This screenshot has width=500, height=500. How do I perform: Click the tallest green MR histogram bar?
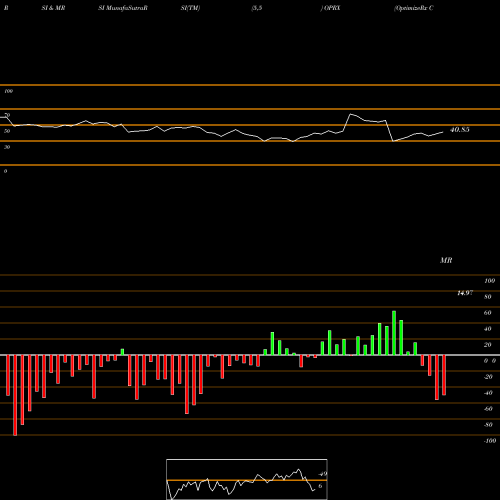coord(394,333)
